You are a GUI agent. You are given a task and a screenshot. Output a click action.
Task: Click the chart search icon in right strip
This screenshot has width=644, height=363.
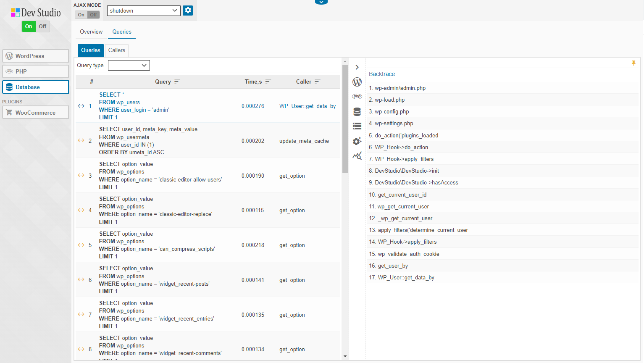coord(357,156)
